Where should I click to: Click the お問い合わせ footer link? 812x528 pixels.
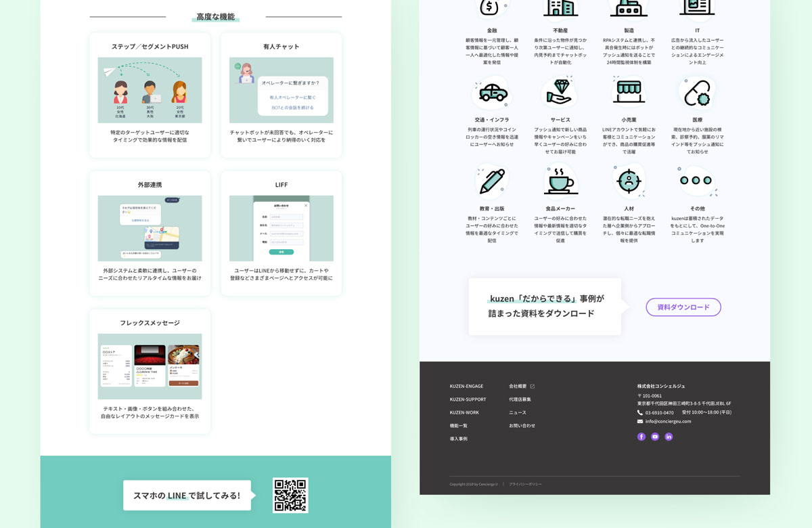[x=522, y=426]
